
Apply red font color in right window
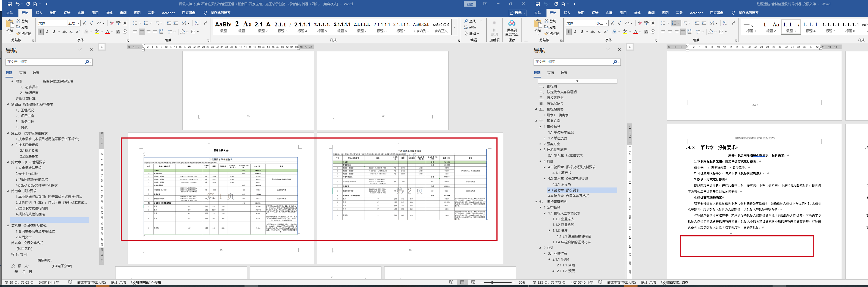click(636, 32)
